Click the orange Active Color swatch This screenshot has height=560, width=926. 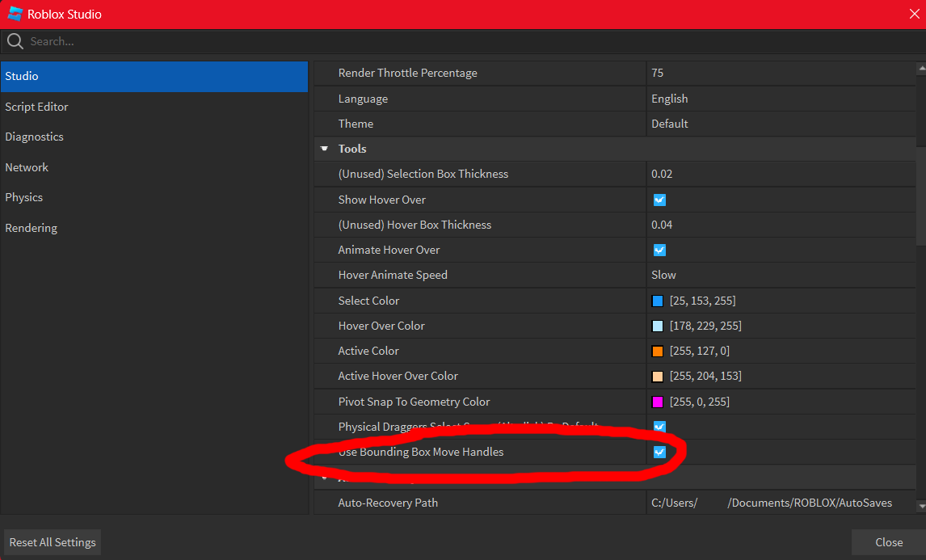(658, 352)
